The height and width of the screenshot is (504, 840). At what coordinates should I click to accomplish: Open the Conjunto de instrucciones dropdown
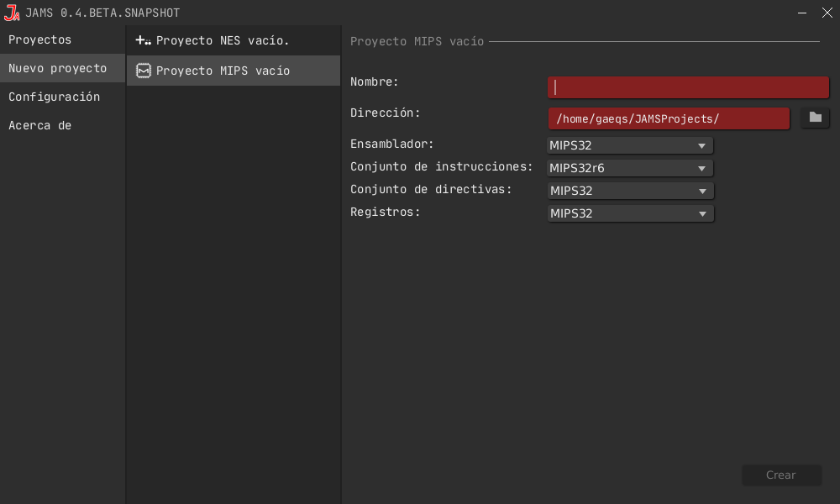[x=630, y=167]
